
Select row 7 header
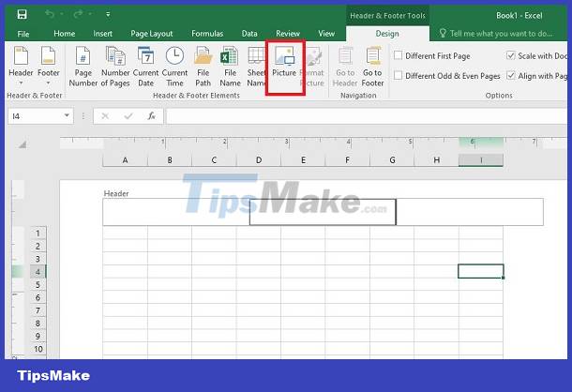(38, 310)
